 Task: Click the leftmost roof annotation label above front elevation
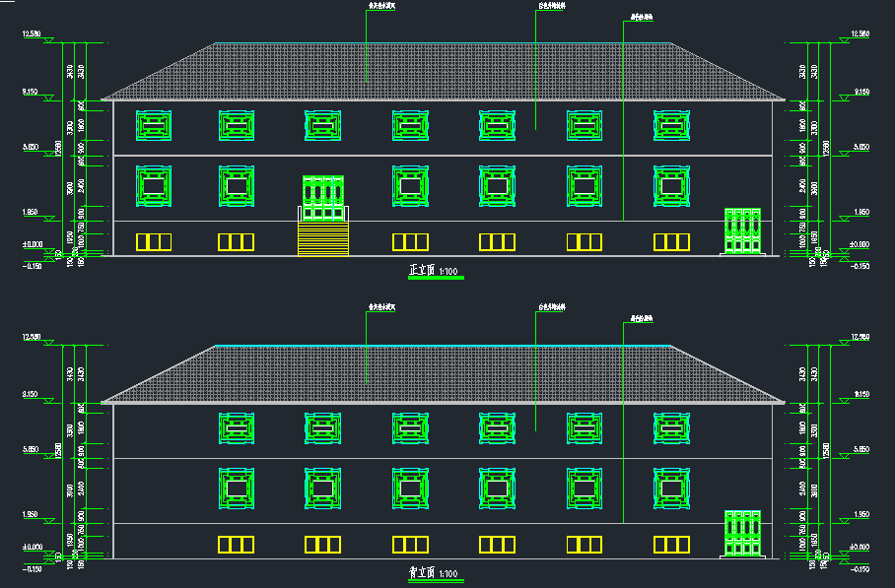tap(381, 6)
